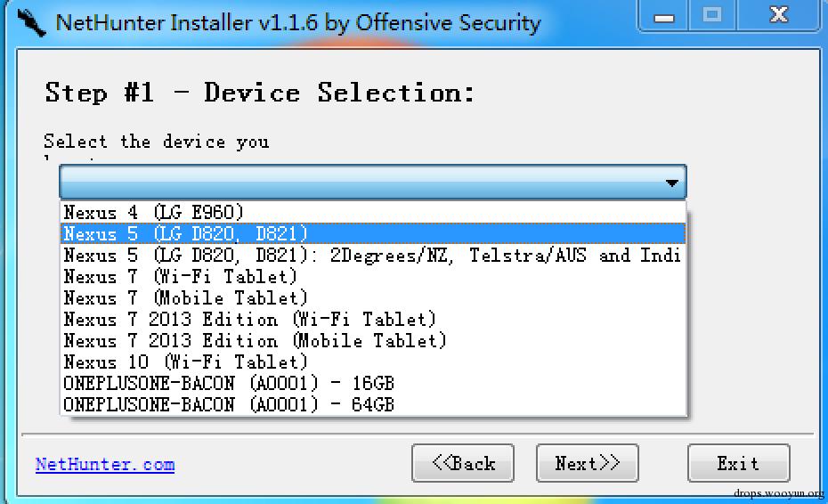The width and height of the screenshot is (828, 504).
Task: Go back with the <<Back button
Action: coord(463,463)
